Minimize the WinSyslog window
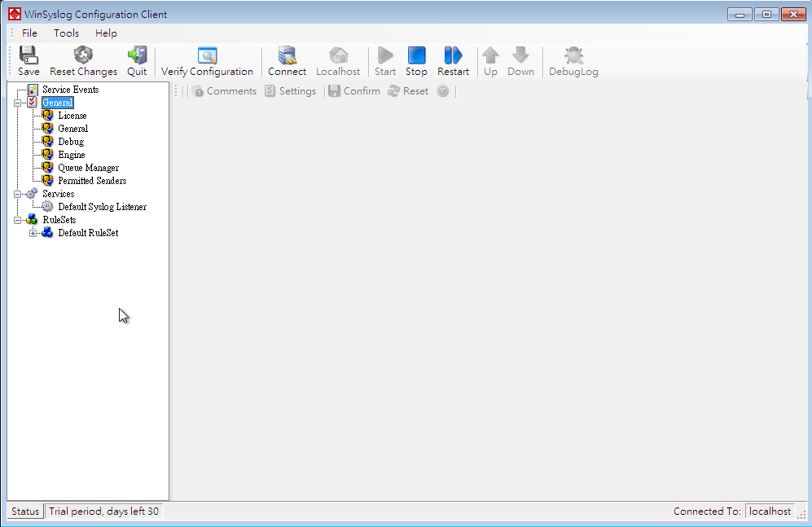The image size is (812, 527). pyautogui.click(x=740, y=15)
